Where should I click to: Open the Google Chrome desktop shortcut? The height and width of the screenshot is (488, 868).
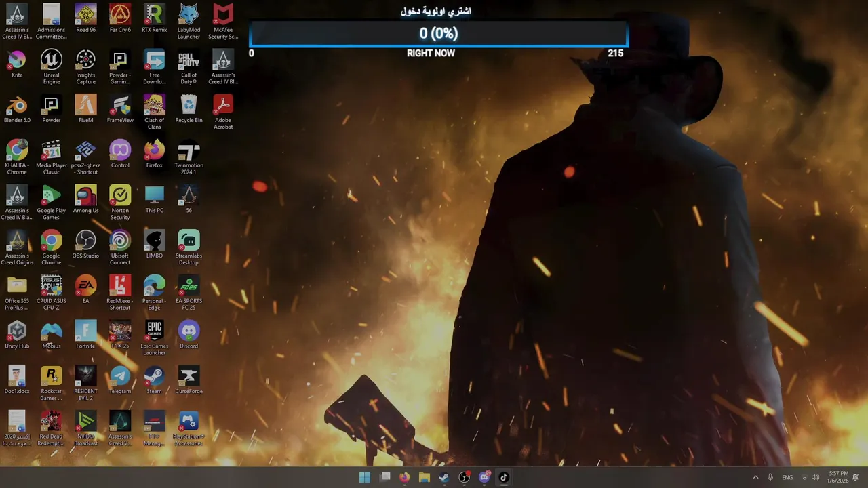coord(52,248)
